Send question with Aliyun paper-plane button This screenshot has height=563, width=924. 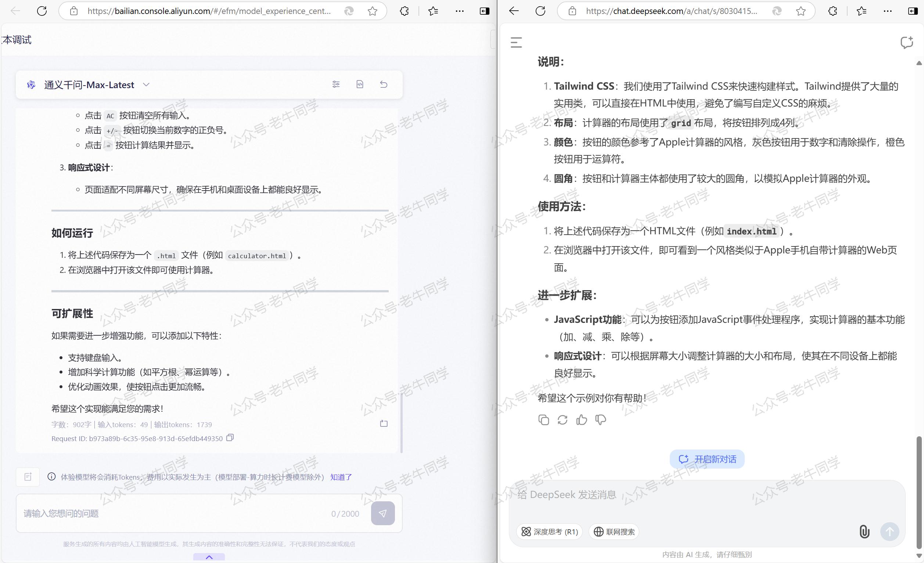tap(383, 513)
